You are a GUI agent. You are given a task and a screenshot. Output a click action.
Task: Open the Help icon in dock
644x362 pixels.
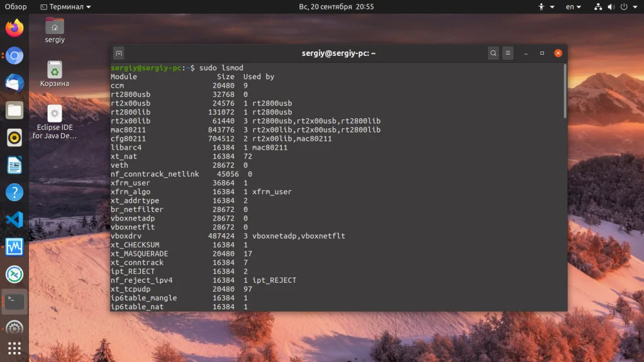click(14, 192)
